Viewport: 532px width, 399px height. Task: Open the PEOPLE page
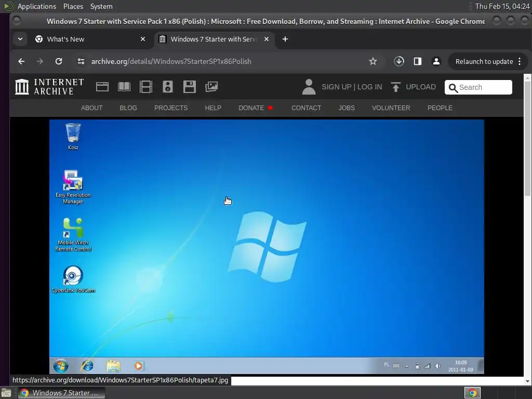point(440,108)
